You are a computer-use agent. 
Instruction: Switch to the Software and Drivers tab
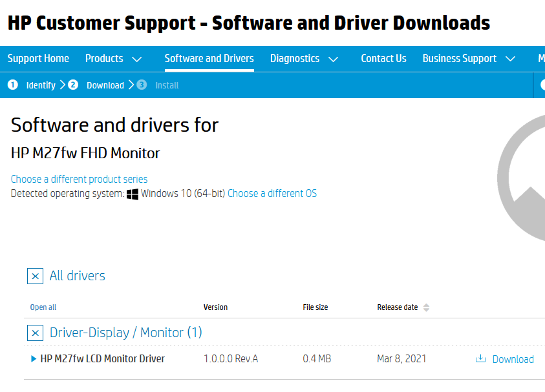209,59
